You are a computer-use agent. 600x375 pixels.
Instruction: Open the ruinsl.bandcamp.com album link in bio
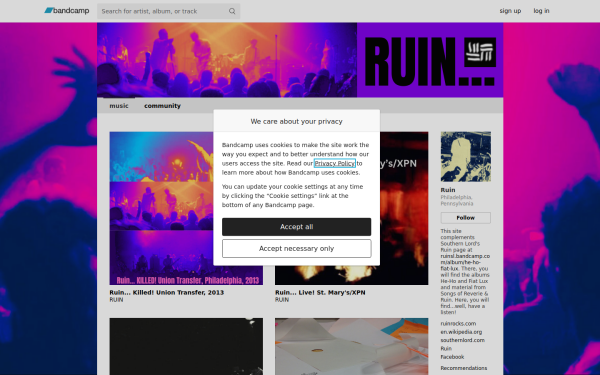tap(465, 262)
